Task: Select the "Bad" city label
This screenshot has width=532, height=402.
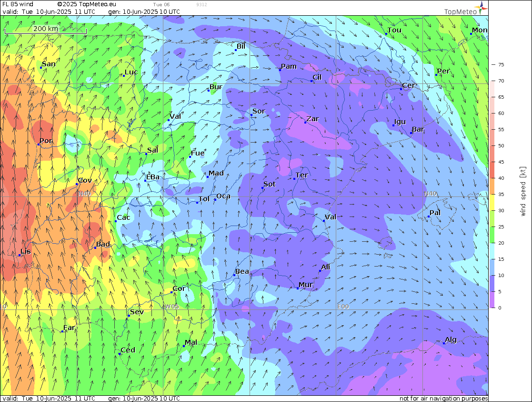Action: point(103,244)
